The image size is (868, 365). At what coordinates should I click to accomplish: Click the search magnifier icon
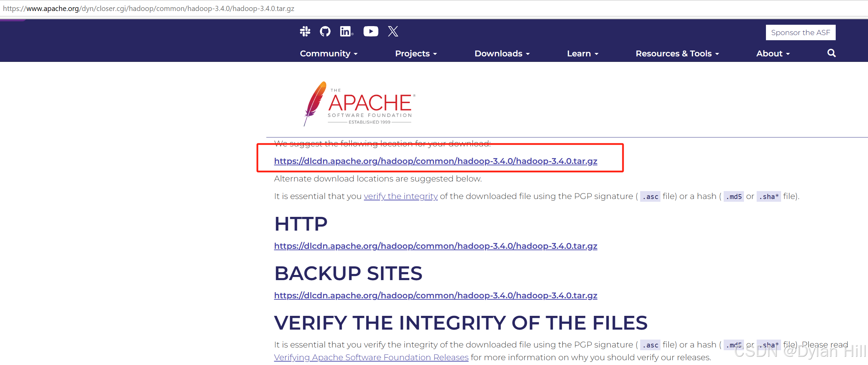point(831,53)
